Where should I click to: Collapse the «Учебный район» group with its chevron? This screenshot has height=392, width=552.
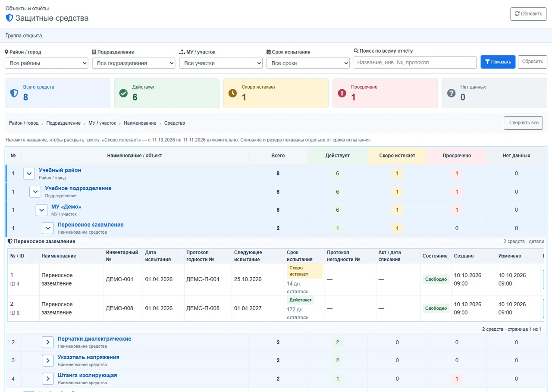pyautogui.click(x=29, y=174)
